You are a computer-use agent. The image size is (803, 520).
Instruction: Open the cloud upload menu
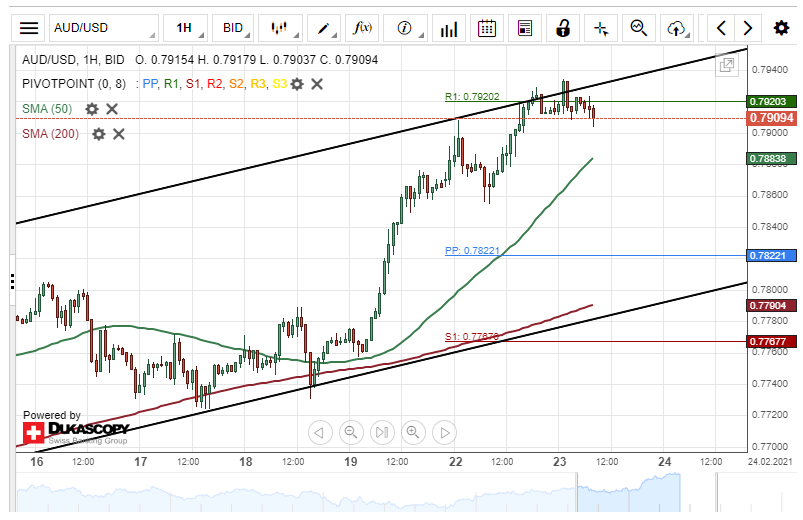(x=677, y=28)
